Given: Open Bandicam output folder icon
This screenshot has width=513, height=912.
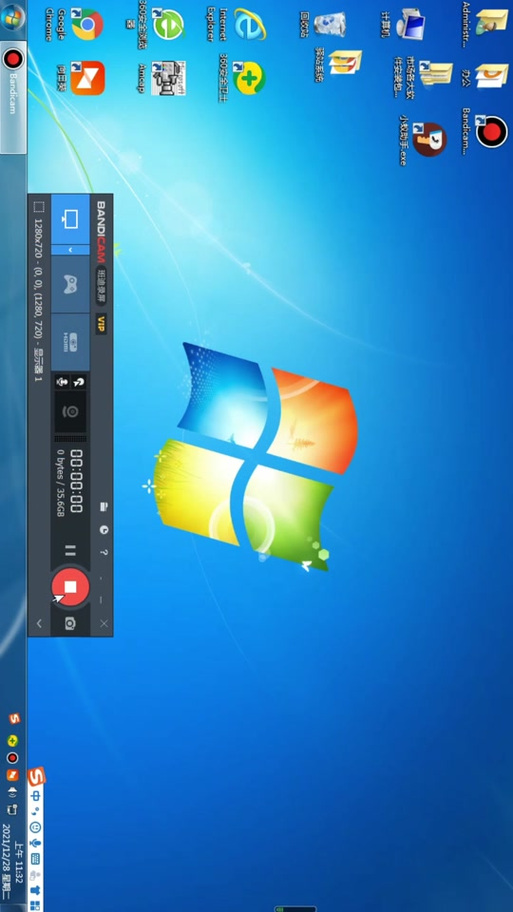Looking at the screenshot, I should coord(104,506).
